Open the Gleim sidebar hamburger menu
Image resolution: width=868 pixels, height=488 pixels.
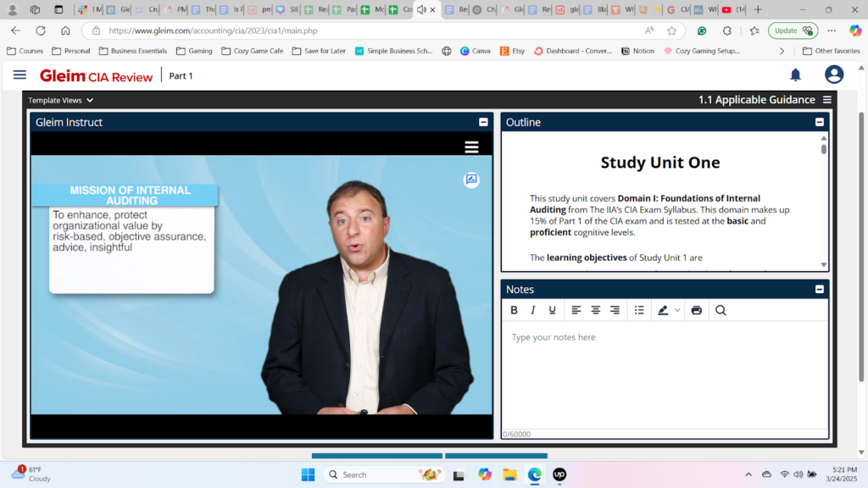pyautogui.click(x=19, y=75)
